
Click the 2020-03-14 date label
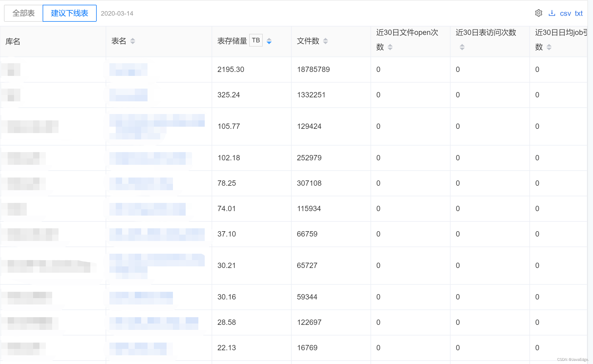coord(117,13)
